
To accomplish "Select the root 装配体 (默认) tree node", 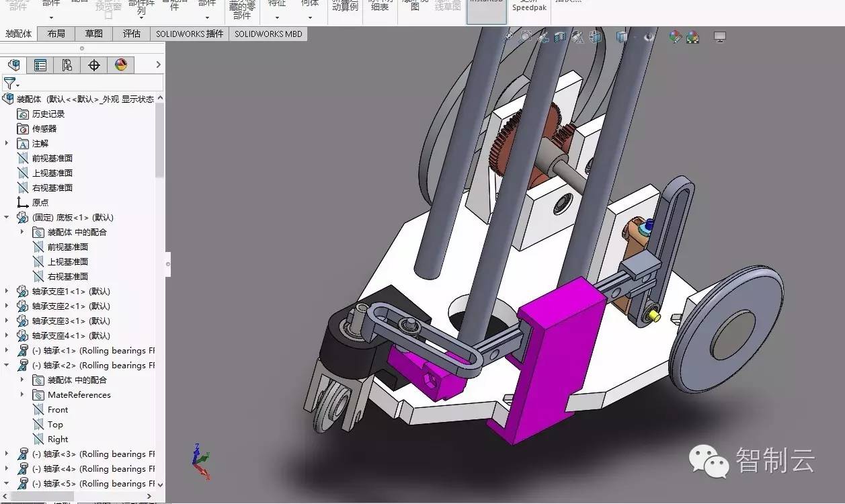I will pos(85,99).
